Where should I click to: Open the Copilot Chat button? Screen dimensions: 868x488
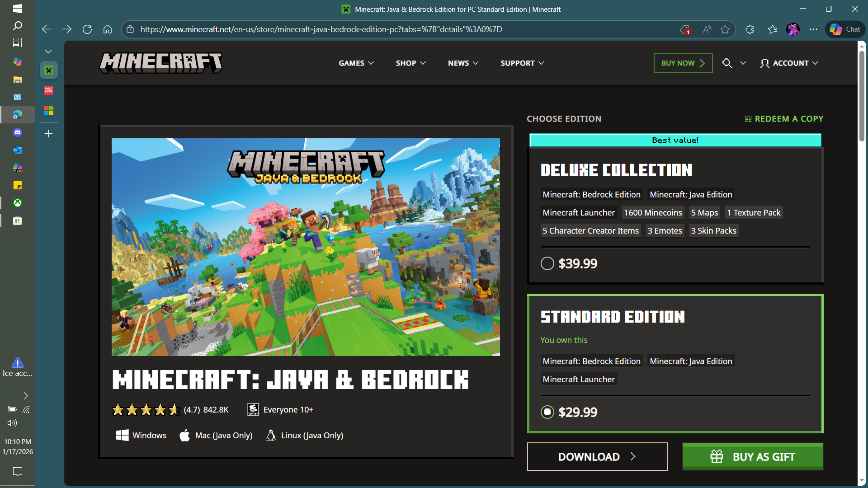click(845, 29)
